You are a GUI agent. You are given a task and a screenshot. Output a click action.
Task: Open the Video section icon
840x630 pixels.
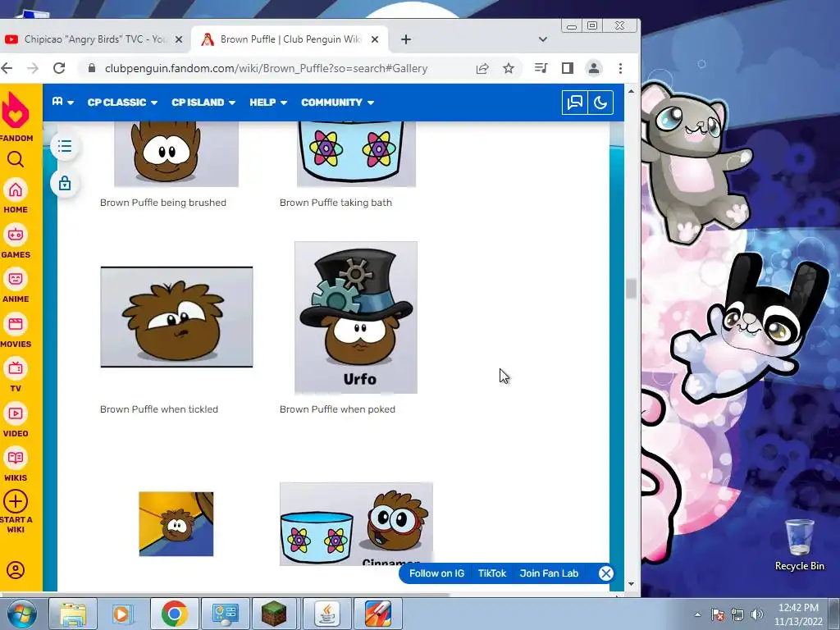[x=16, y=413]
